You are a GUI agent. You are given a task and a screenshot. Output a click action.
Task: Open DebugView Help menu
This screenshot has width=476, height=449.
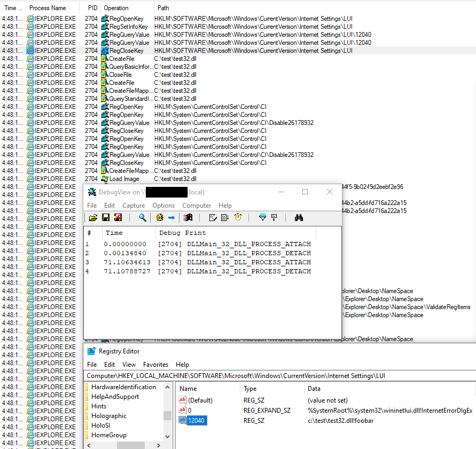225,206
